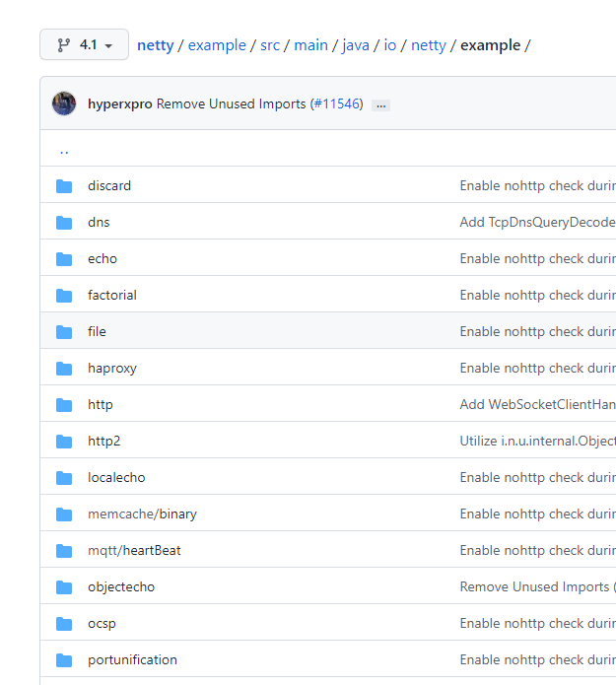
Task: Open Add TcpDnsQueryDecoder commit for dns
Action: coord(538,222)
